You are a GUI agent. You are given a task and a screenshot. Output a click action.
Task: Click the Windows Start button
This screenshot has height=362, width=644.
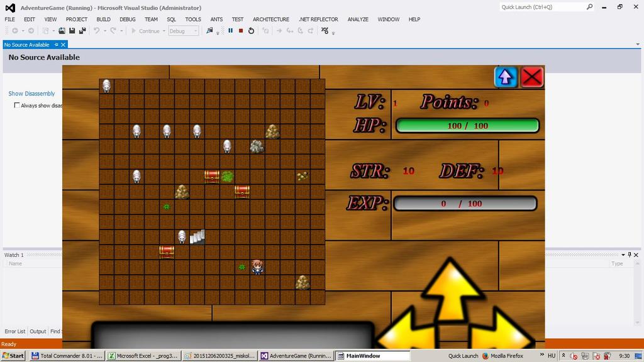coord(13,356)
